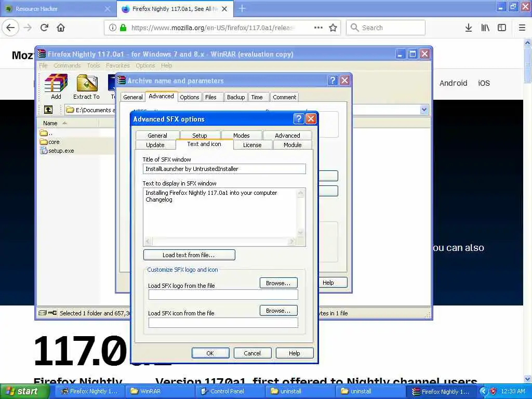Switch to the Module tab in SFX options

click(292, 145)
